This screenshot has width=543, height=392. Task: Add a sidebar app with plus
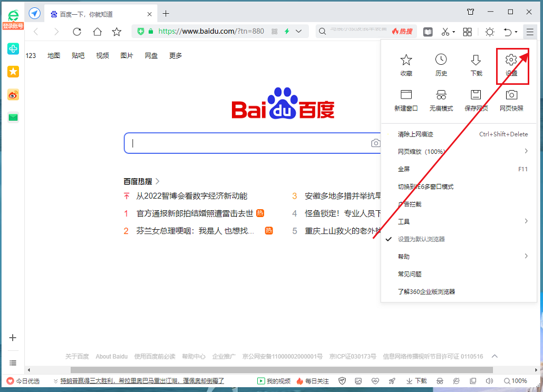pos(13,338)
